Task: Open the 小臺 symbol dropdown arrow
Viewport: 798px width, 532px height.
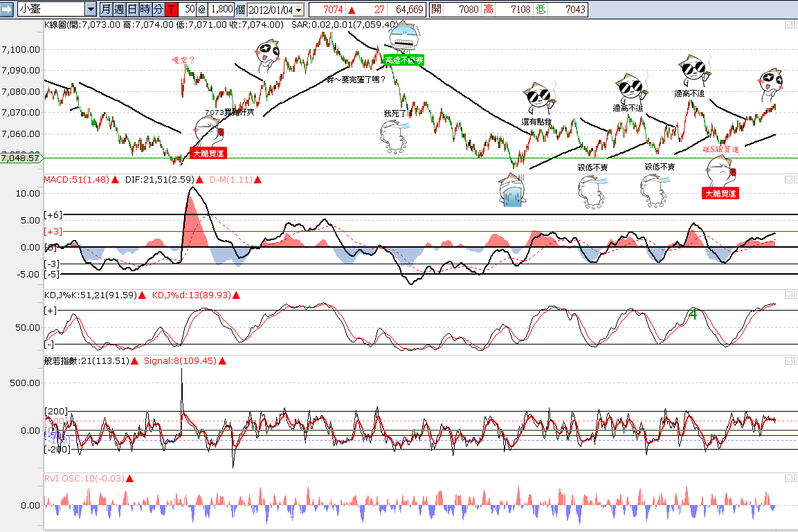Action: tap(91, 9)
